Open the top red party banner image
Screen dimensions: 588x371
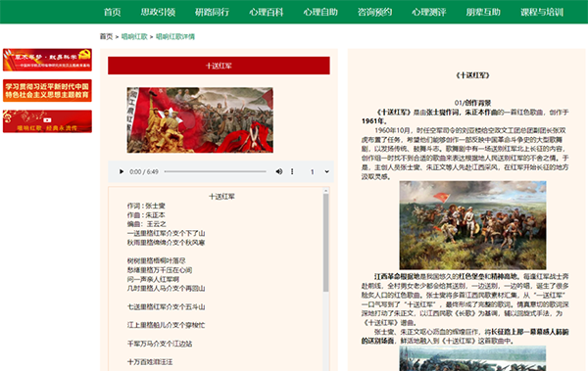pyautogui.click(x=47, y=60)
